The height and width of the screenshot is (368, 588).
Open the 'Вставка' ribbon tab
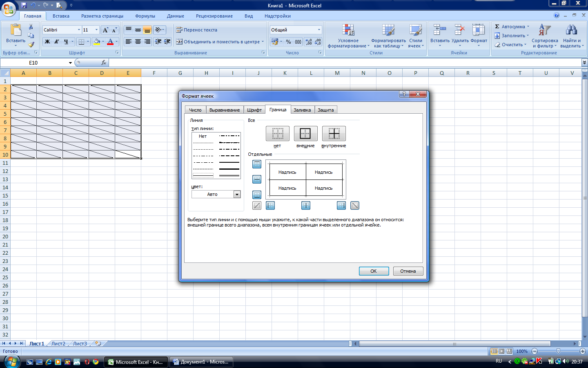coord(61,16)
